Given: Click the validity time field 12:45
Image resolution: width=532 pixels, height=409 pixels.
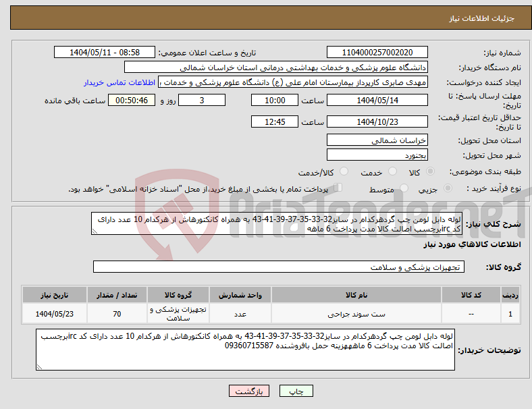Looking at the screenshot, I should 275,121.
